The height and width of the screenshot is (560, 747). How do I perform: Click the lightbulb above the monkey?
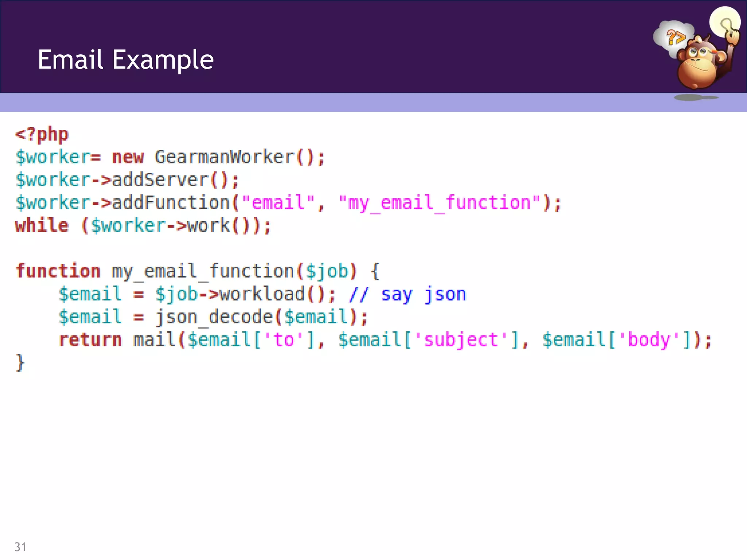725,22
